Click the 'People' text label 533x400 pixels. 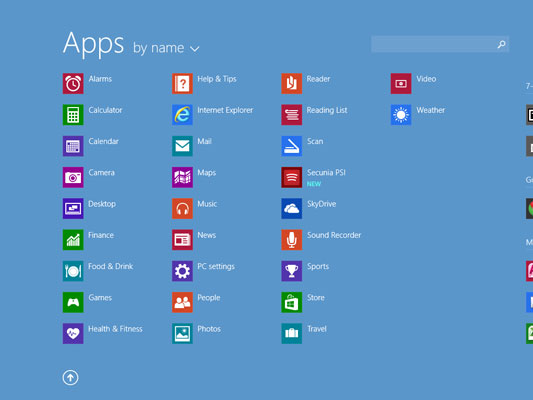tap(209, 298)
